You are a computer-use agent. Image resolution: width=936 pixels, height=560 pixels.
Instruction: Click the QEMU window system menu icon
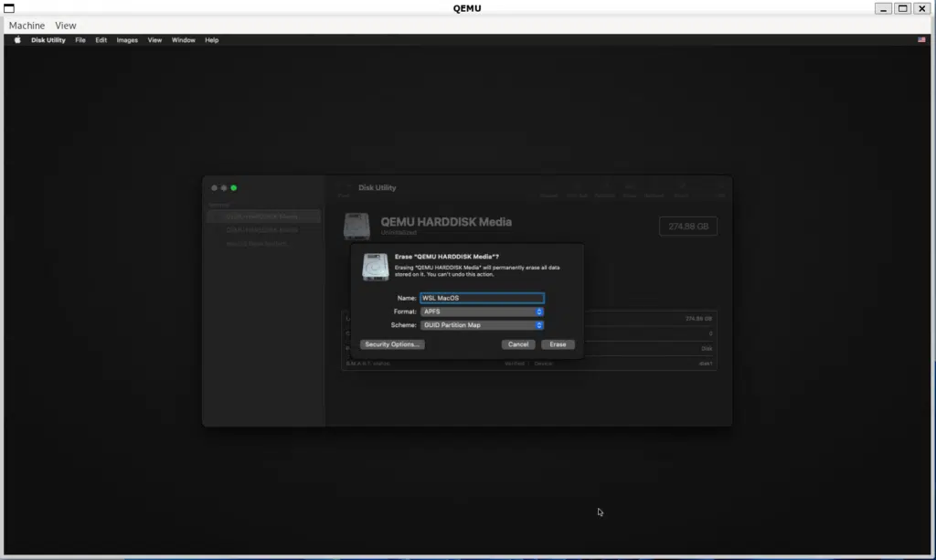(9, 8)
